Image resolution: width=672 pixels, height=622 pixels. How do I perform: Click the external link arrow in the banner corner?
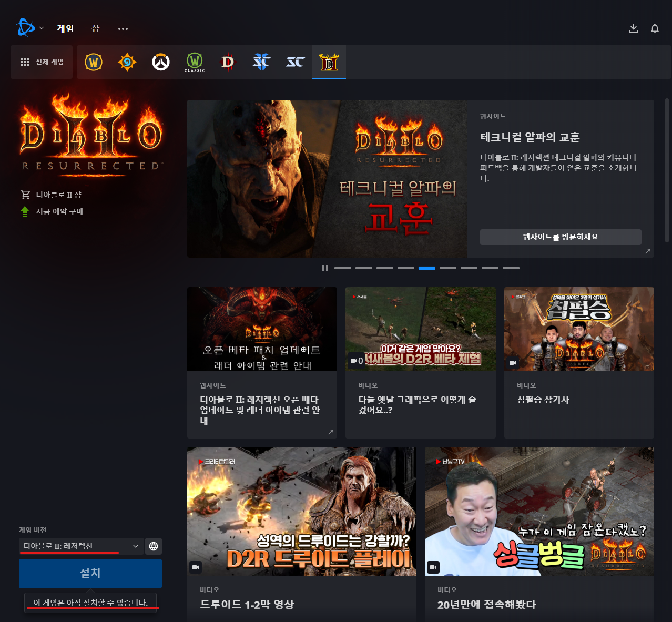click(x=648, y=251)
